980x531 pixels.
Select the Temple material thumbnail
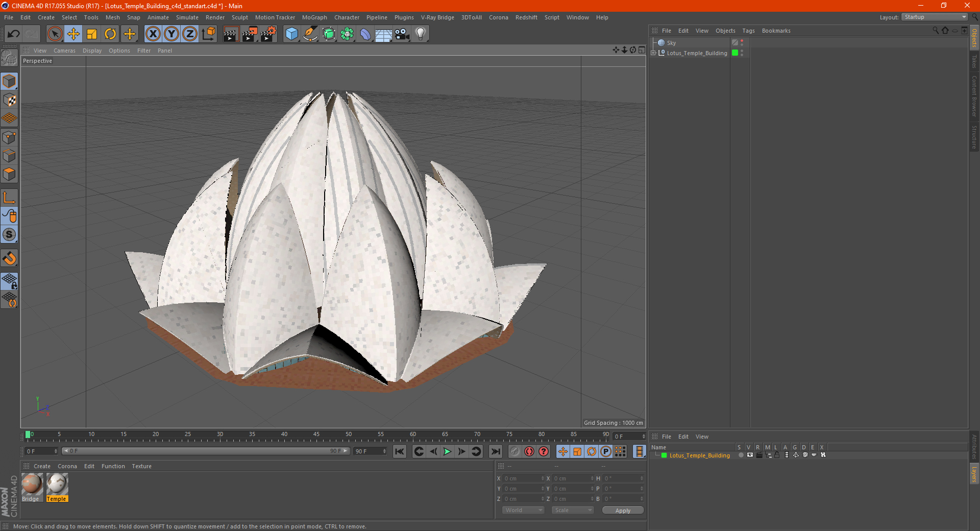(57, 484)
